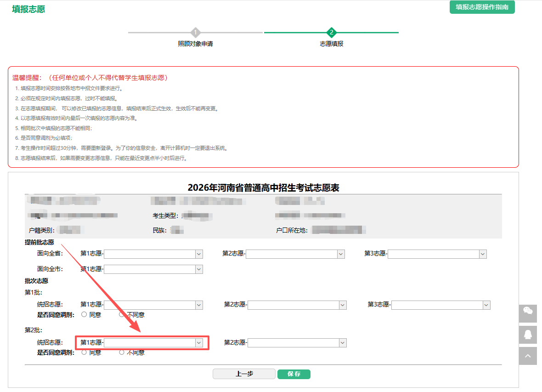Screen dimensions: 542x392
Task: Open 面向全省 第1志愿 dropdown
Action: [153, 254]
